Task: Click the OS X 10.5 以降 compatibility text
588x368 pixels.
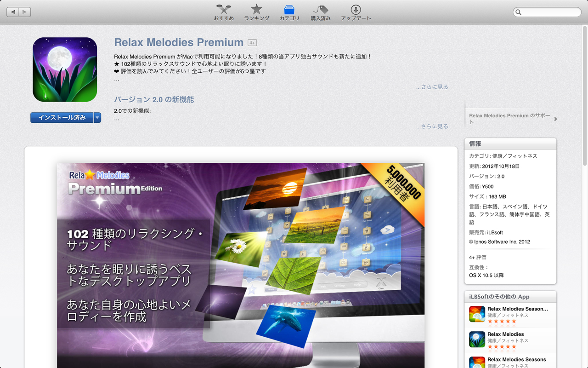Action: pos(486,275)
